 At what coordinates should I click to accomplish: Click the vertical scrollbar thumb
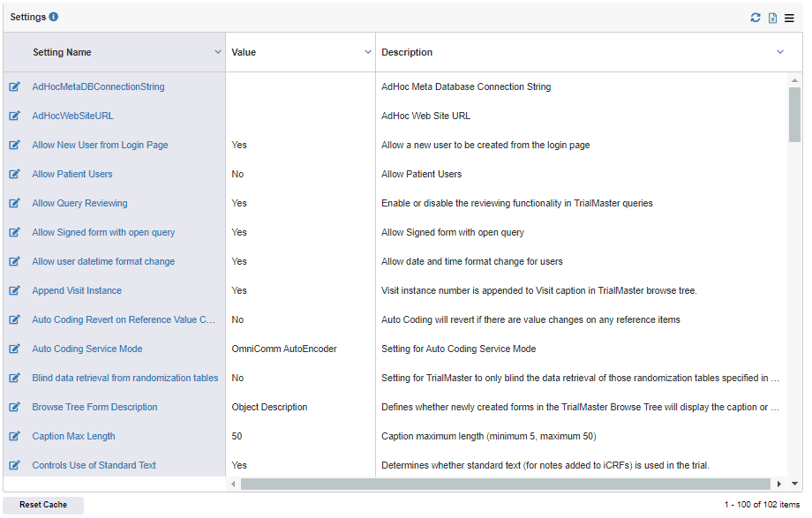click(795, 115)
